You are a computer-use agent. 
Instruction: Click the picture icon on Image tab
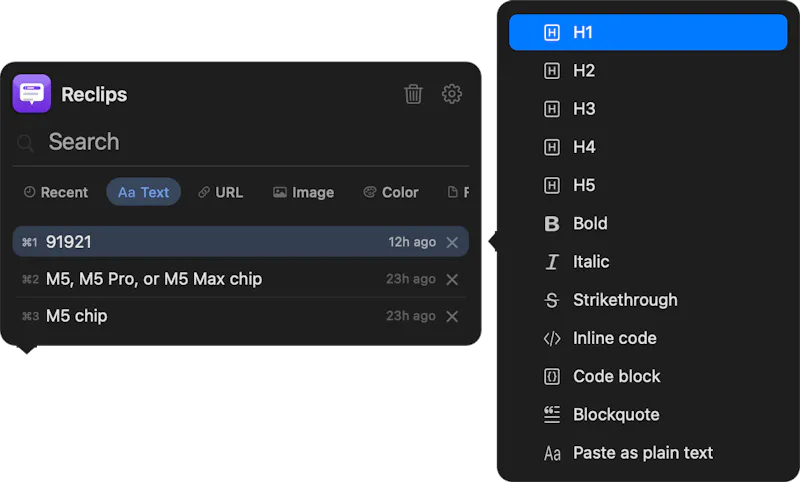[x=280, y=192]
